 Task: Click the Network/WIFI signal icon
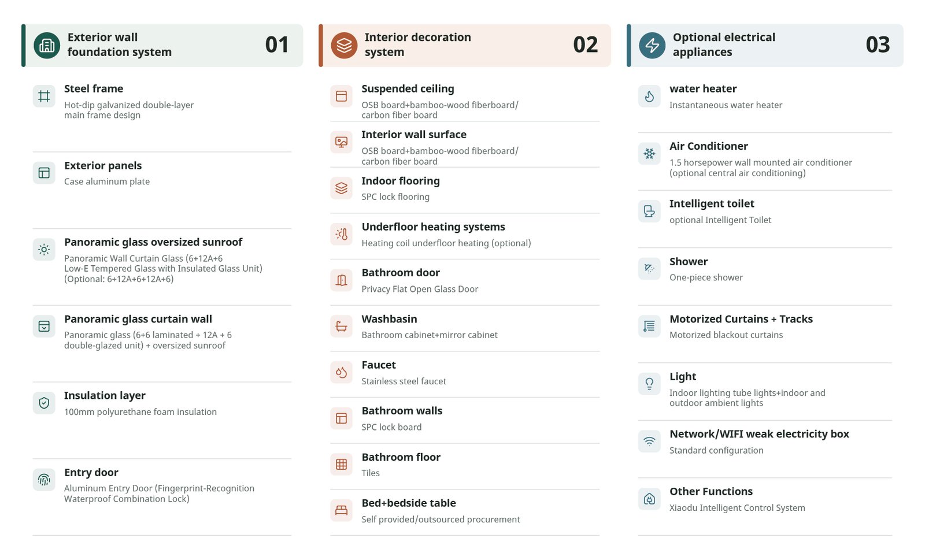click(649, 442)
